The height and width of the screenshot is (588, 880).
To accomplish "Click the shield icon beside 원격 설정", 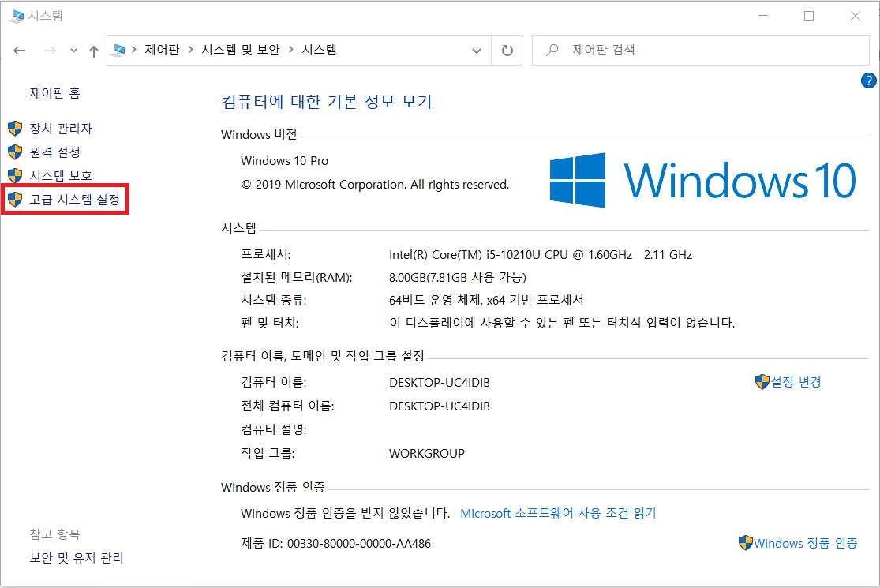I will pyautogui.click(x=15, y=152).
